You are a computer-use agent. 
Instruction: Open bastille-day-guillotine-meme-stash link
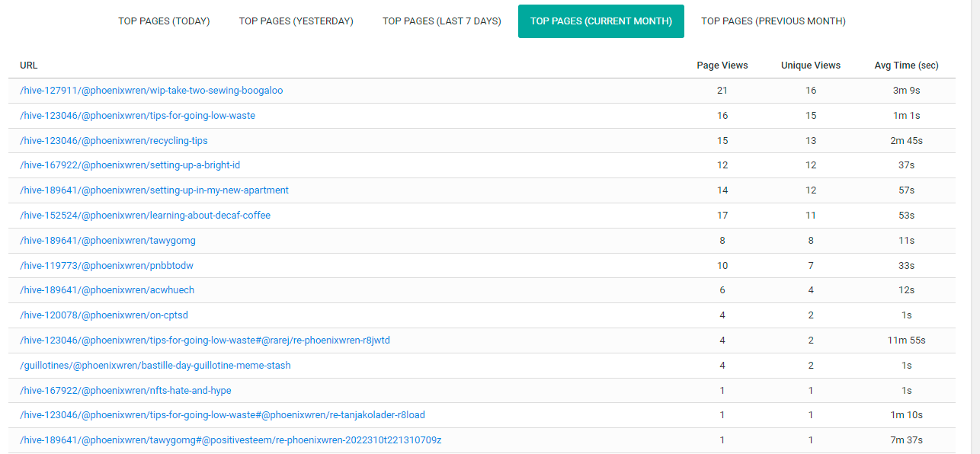[x=155, y=366]
